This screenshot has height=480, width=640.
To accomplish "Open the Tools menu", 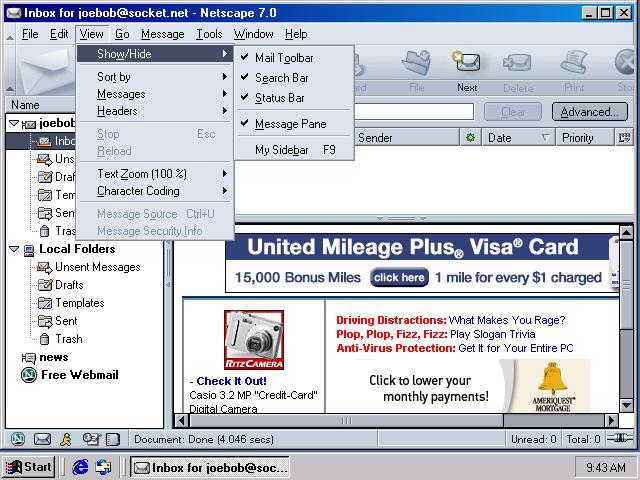I will pos(209,34).
